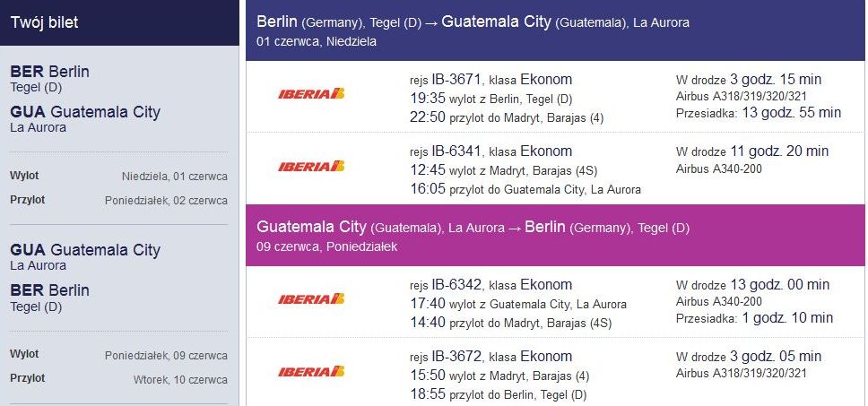The image size is (868, 406).
Task: Click Przylot Wtorek, 10 czerwca row
Action: tap(118, 379)
